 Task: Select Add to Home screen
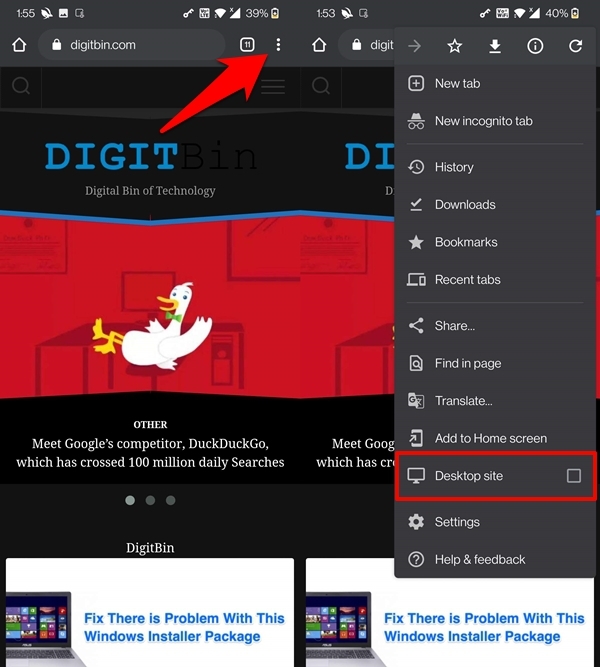(494, 438)
